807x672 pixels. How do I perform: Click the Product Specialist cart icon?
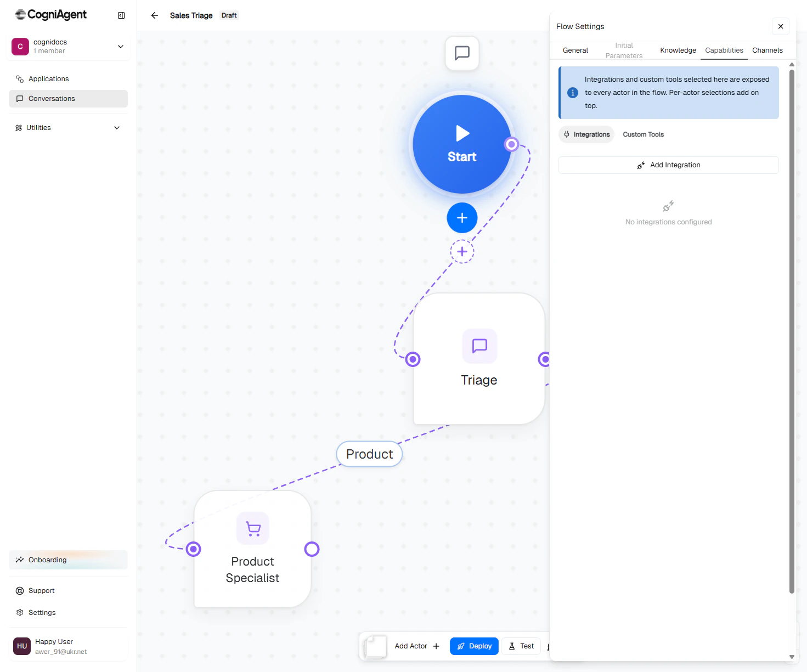click(x=253, y=529)
